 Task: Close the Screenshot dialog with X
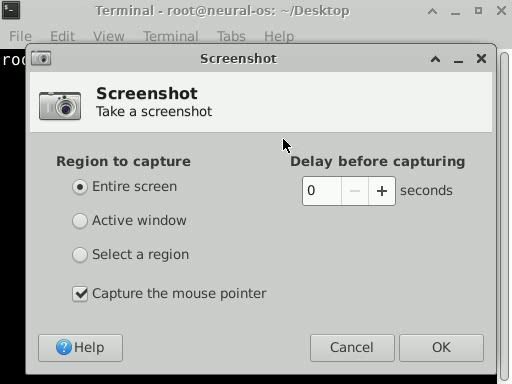481,59
